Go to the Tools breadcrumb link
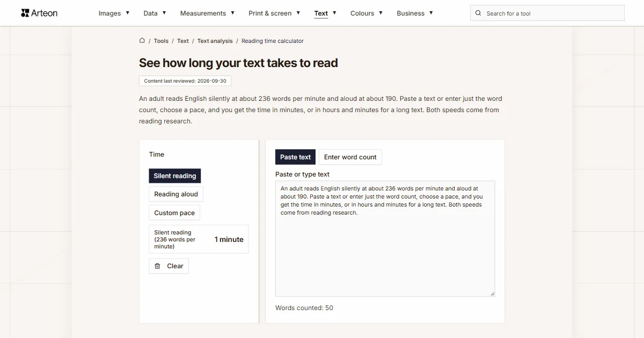The image size is (644, 338). click(x=161, y=41)
